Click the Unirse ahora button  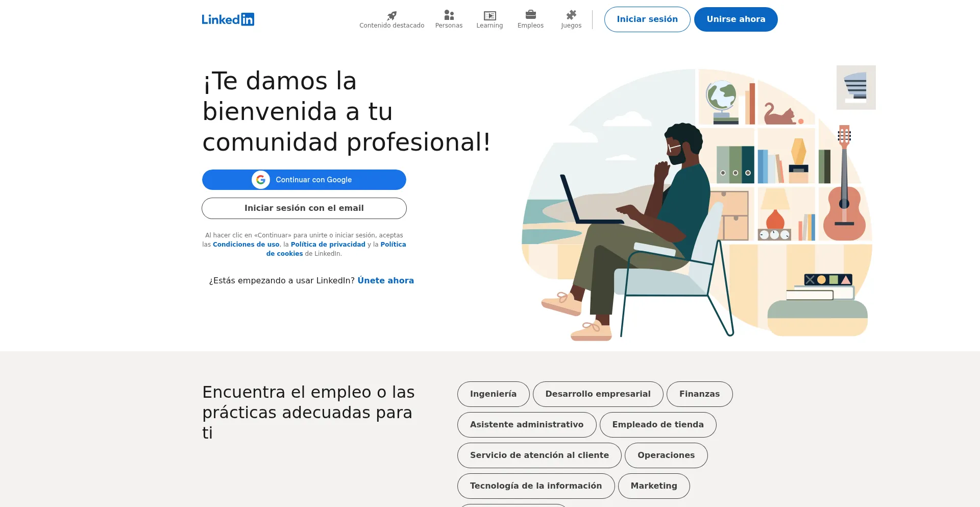(736, 19)
